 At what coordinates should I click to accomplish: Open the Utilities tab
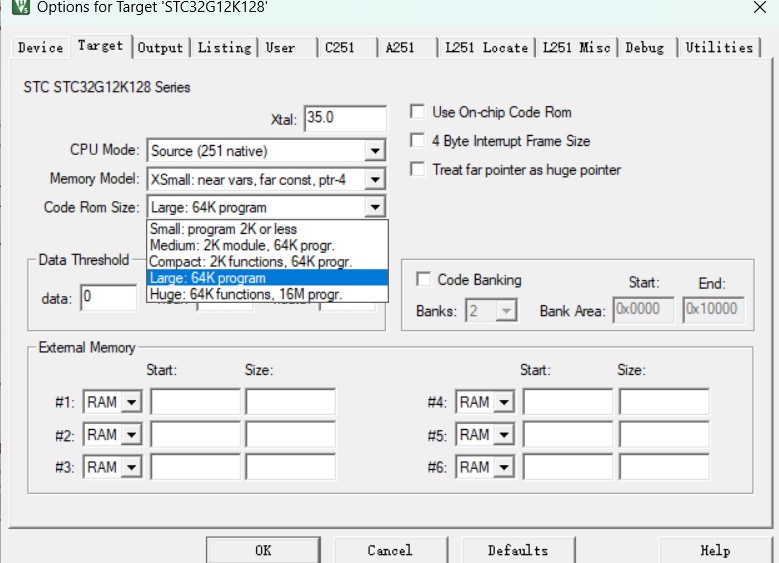point(719,48)
